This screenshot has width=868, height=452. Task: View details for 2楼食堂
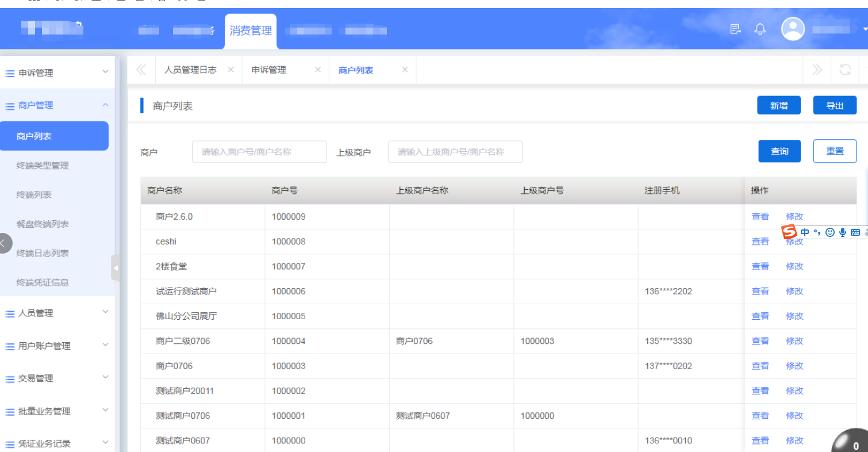(760, 266)
